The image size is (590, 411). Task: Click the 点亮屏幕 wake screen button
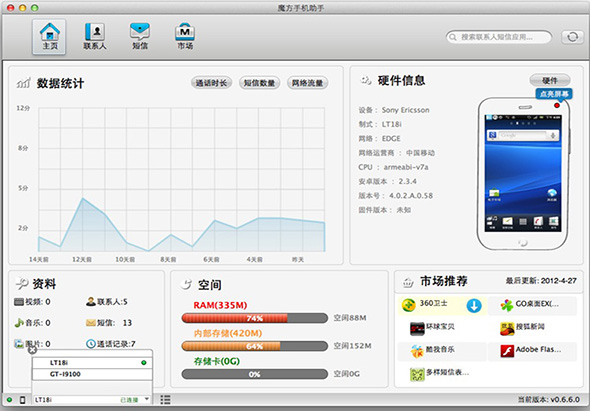pyautogui.click(x=554, y=94)
